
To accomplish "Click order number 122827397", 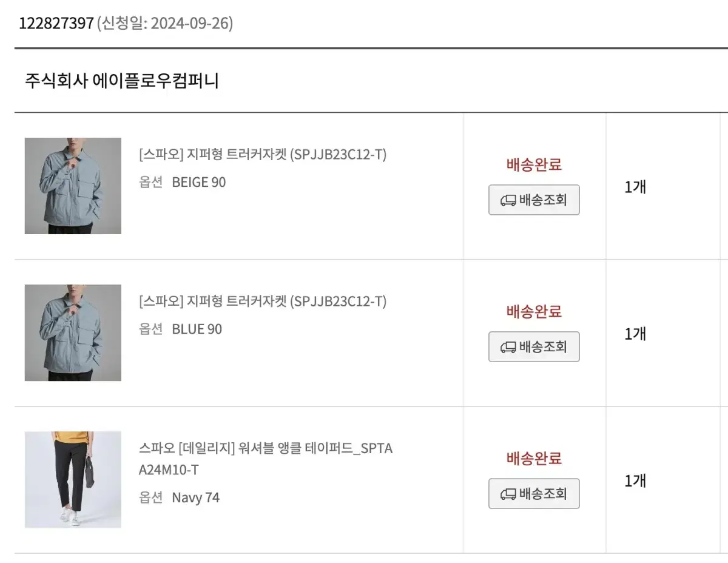I will point(56,24).
